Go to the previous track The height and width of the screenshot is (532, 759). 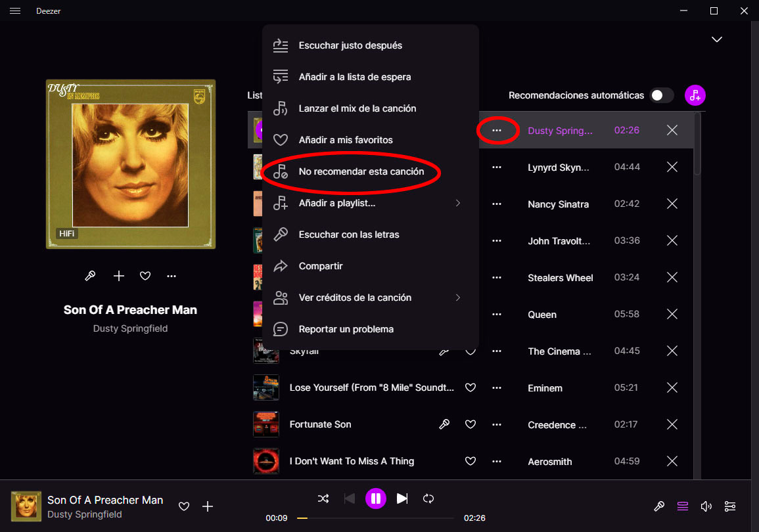[x=349, y=498]
